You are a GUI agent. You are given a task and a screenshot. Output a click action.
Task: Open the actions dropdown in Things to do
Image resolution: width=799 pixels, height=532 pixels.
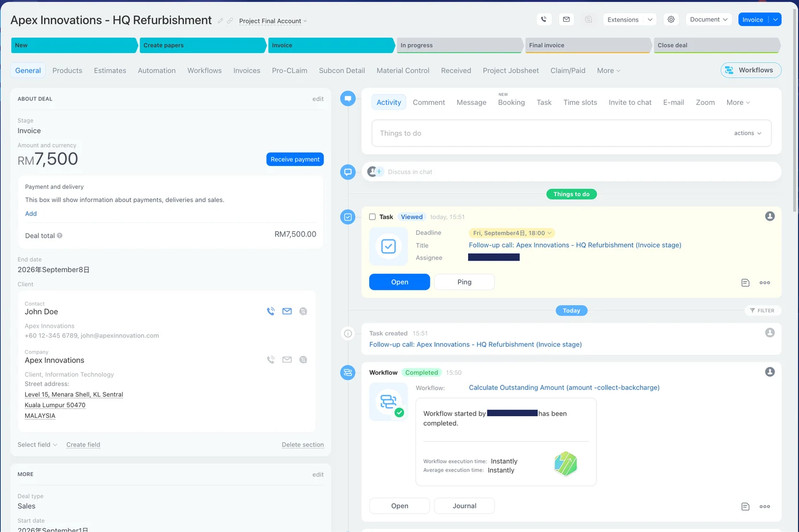[748, 133]
